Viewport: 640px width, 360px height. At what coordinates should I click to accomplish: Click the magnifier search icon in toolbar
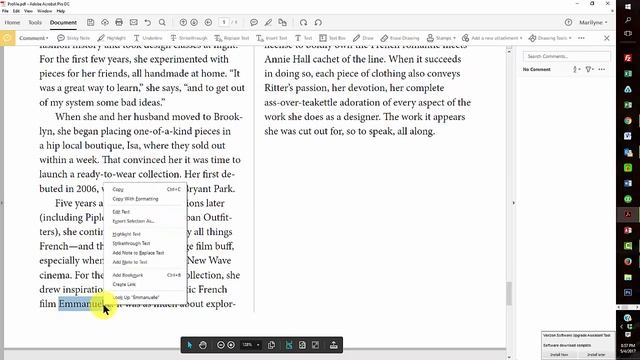(162, 22)
